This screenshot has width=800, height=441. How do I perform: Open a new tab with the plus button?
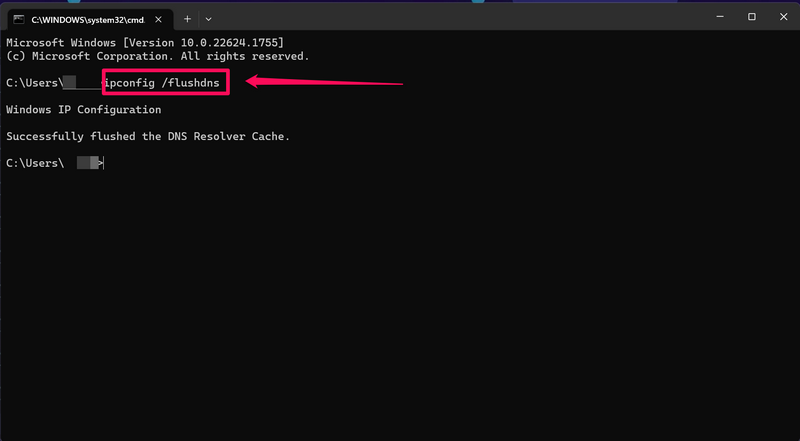click(x=187, y=17)
